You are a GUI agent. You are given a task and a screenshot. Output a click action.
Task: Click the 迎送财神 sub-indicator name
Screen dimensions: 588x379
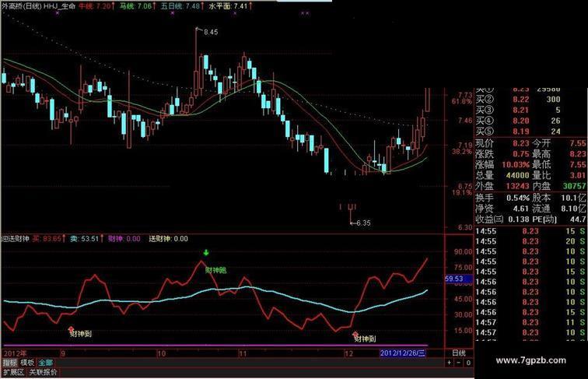pos(15,239)
